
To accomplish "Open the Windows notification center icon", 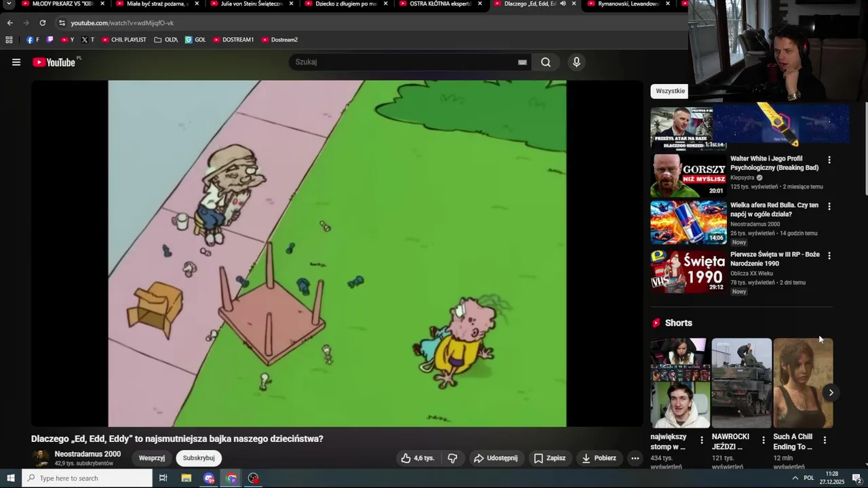I will pos(856,479).
